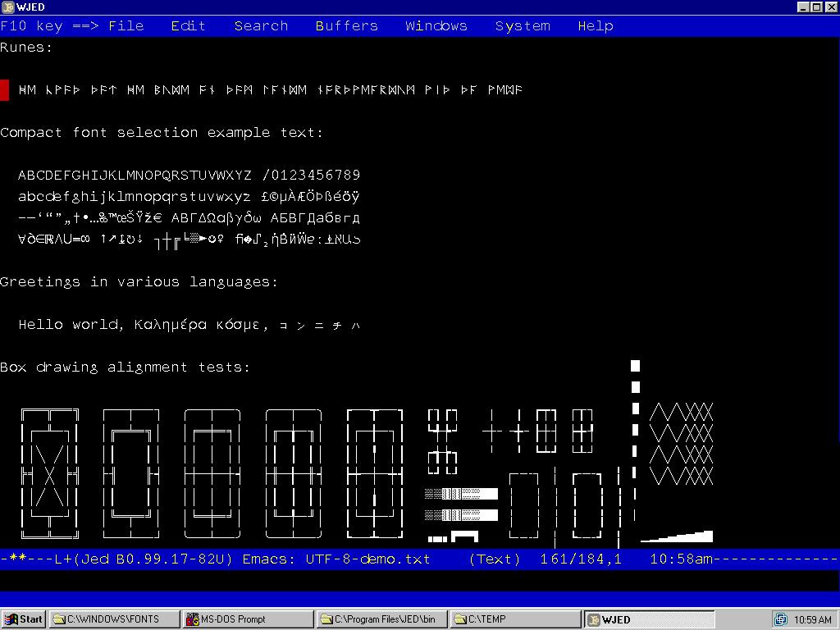Switch to the C:\TEMP folder window

click(x=514, y=619)
